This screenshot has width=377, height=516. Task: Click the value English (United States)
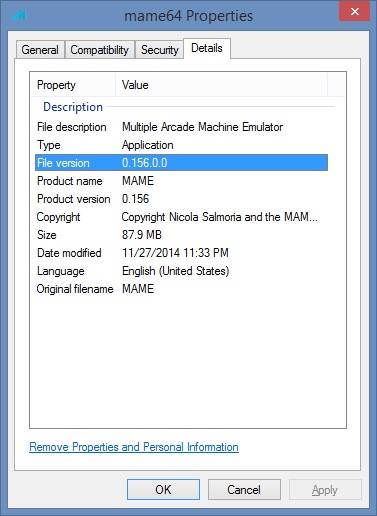click(x=175, y=271)
